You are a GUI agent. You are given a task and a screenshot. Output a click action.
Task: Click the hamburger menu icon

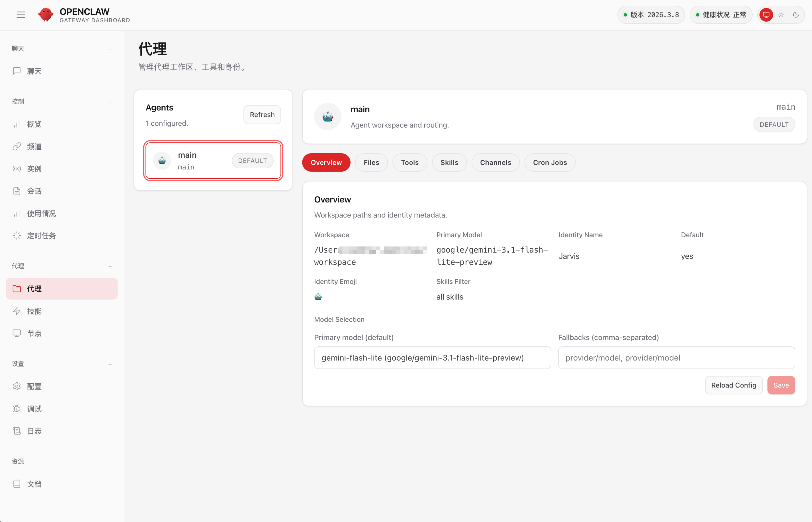(x=21, y=15)
